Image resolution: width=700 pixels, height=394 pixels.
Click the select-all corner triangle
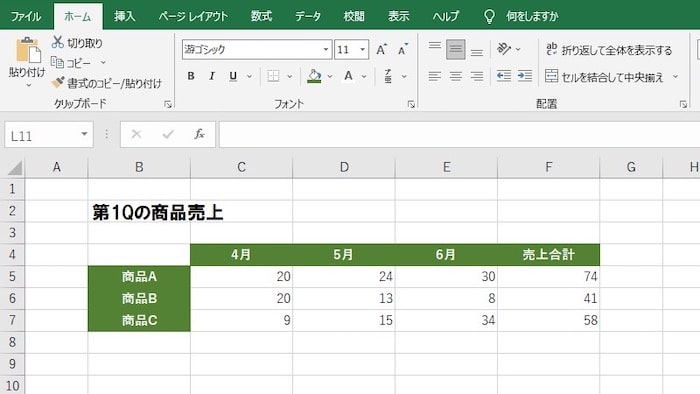coord(14,168)
